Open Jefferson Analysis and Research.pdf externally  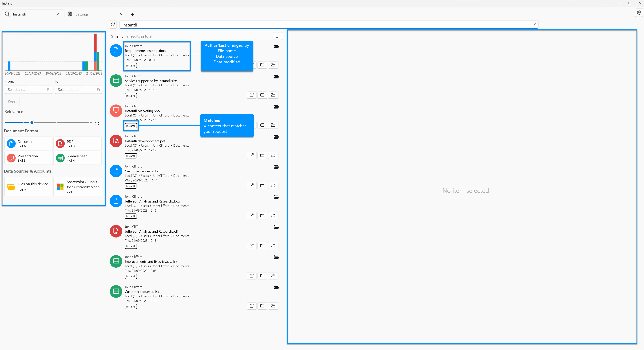pos(252,246)
